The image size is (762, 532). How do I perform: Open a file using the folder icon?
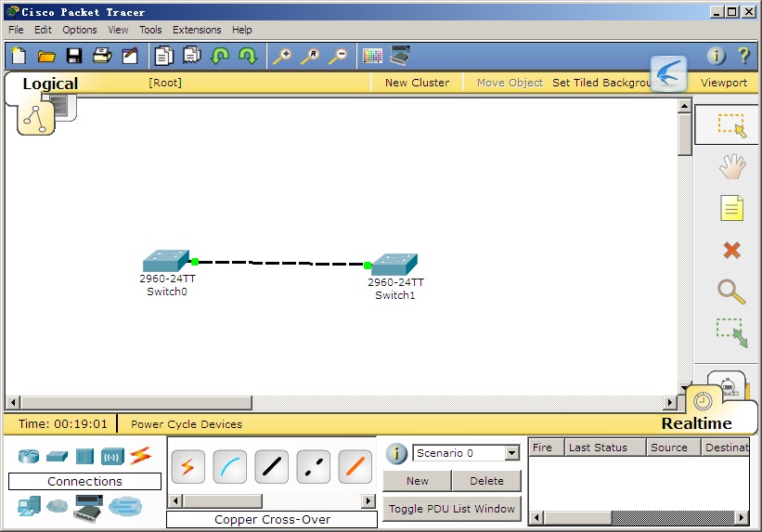(46, 56)
